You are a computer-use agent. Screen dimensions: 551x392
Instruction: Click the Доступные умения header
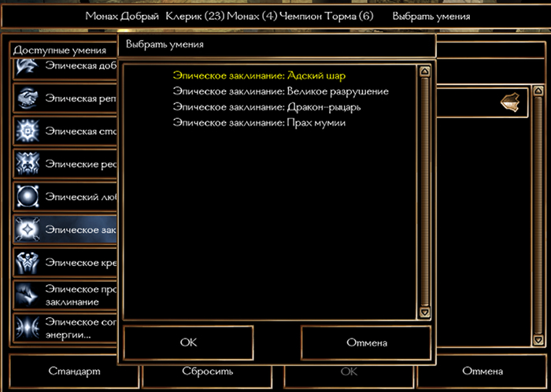[x=60, y=50]
